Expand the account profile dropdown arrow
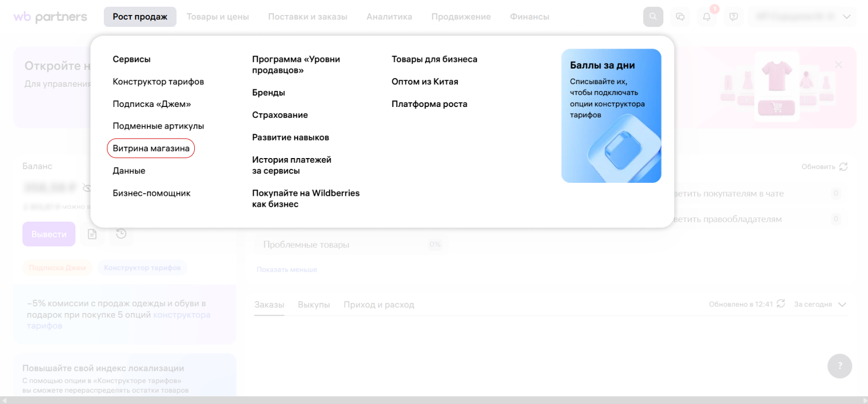 tap(846, 17)
